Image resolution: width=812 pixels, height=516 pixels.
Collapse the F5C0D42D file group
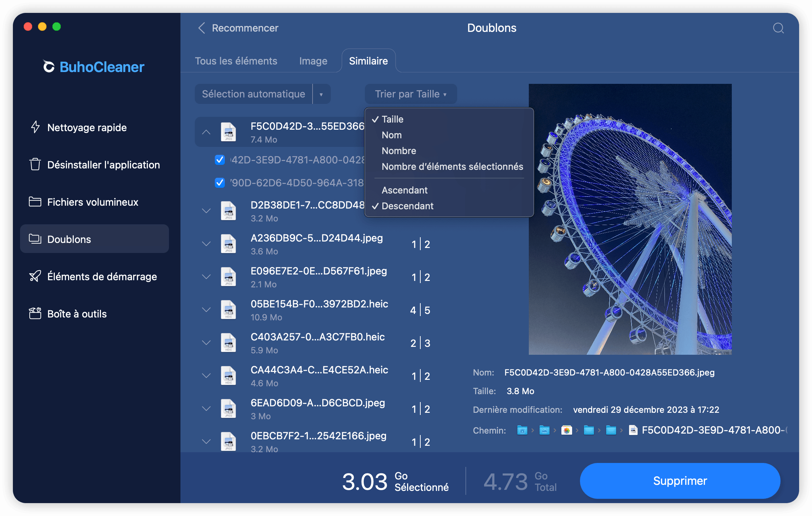pyautogui.click(x=206, y=132)
